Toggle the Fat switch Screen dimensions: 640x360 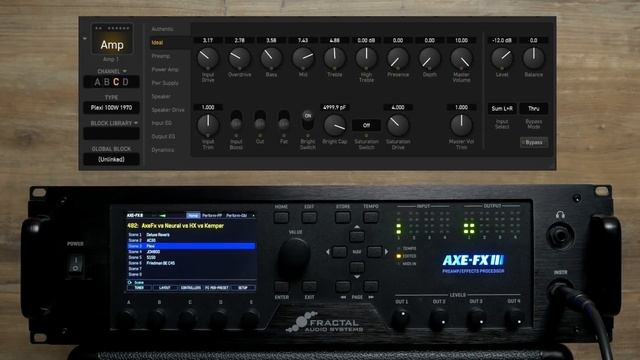click(284, 120)
